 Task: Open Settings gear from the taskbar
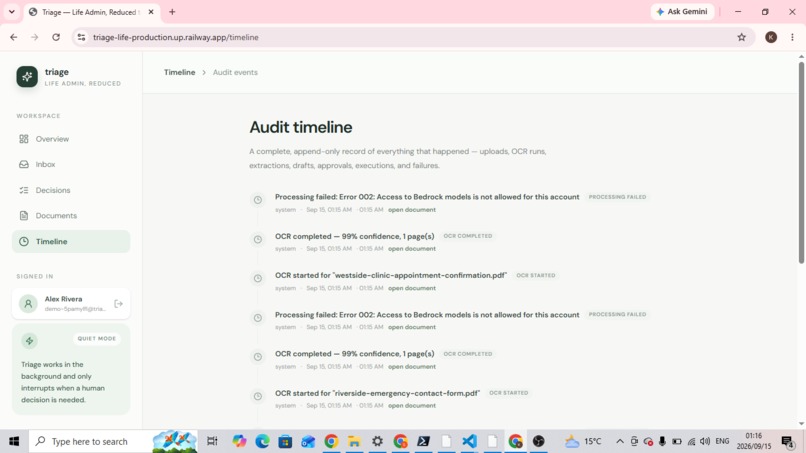coord(377,441)
